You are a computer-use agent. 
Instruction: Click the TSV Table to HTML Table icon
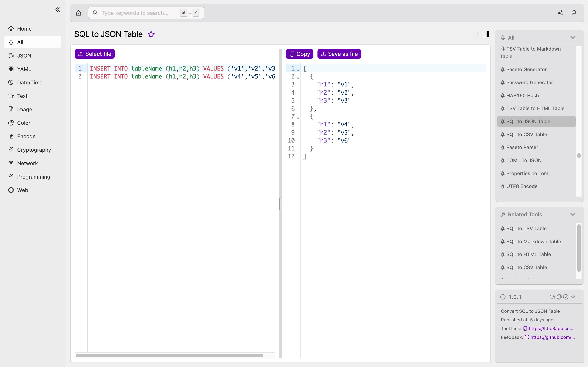(503, 108)
